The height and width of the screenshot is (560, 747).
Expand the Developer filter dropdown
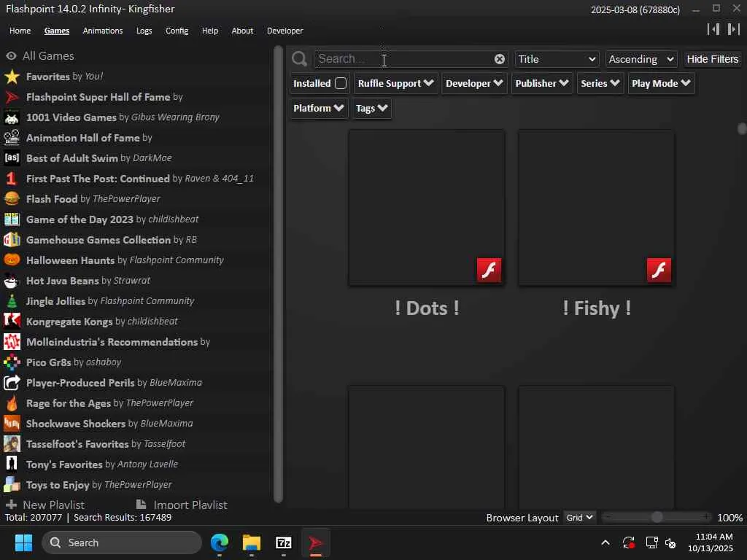click(x=474, y=83)
